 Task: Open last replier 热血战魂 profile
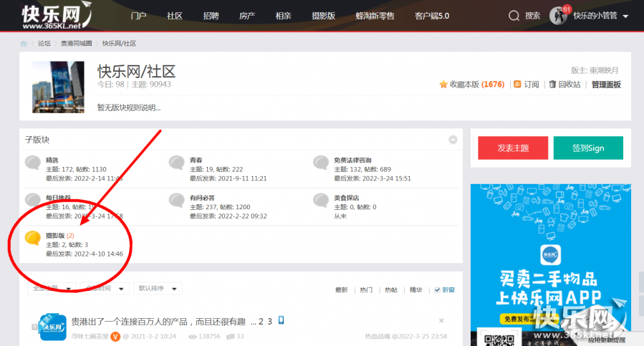[x=378, y=337]
